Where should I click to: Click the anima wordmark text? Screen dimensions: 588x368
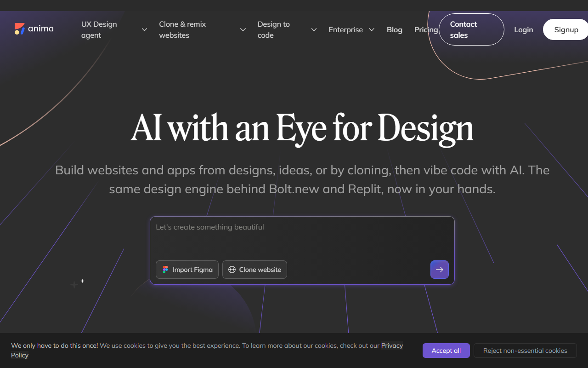41,29
